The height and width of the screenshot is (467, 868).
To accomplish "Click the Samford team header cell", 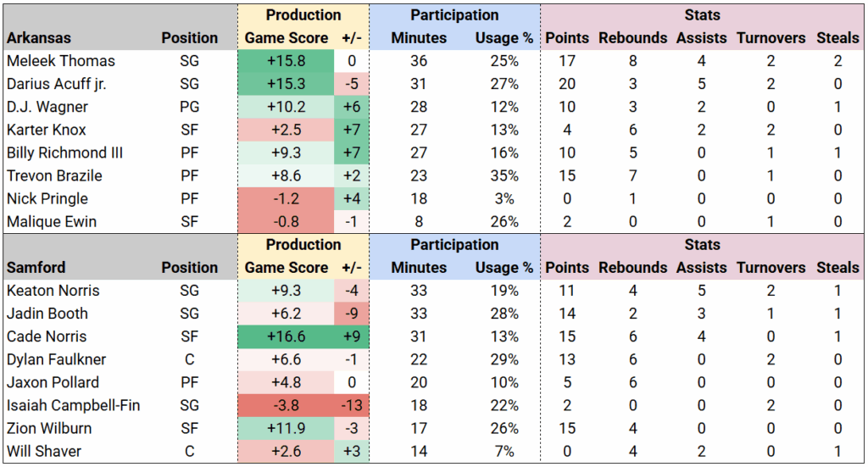I will point(38,268).
